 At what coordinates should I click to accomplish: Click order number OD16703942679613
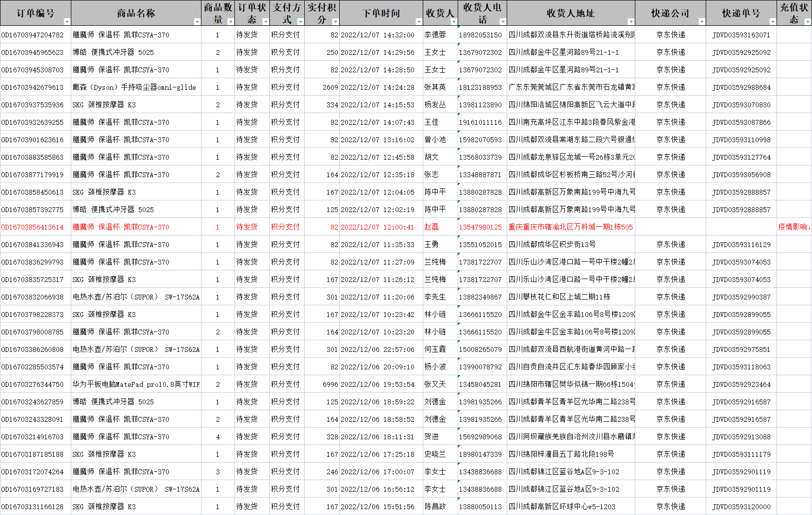coord(33,87)
